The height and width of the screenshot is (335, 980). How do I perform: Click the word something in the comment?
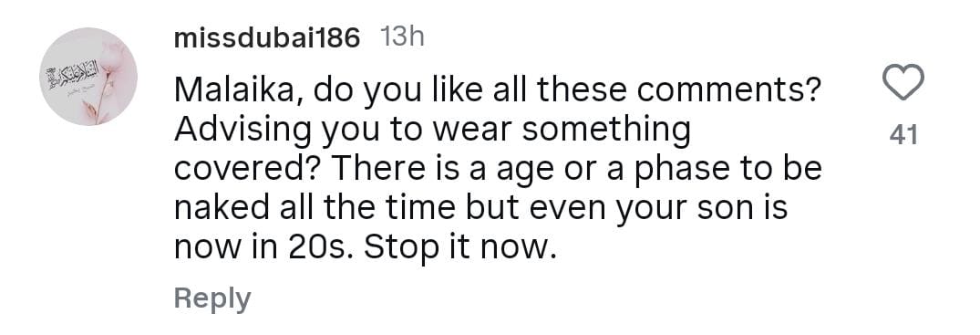tap(605, 131)
